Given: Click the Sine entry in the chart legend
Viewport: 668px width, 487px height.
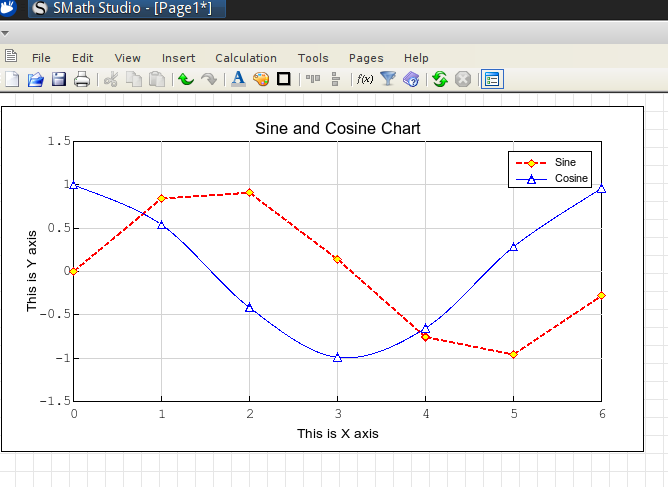Looking at the screenshot, I should 565,162.
